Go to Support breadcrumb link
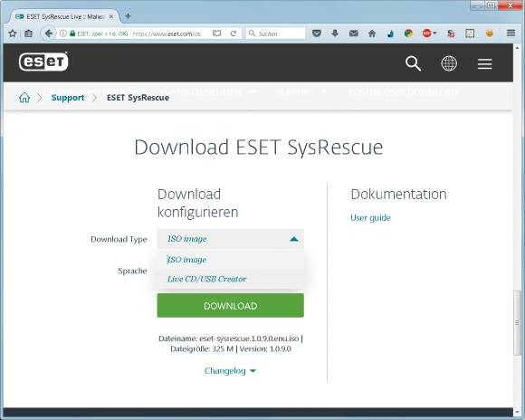 [x=68, y=98]
